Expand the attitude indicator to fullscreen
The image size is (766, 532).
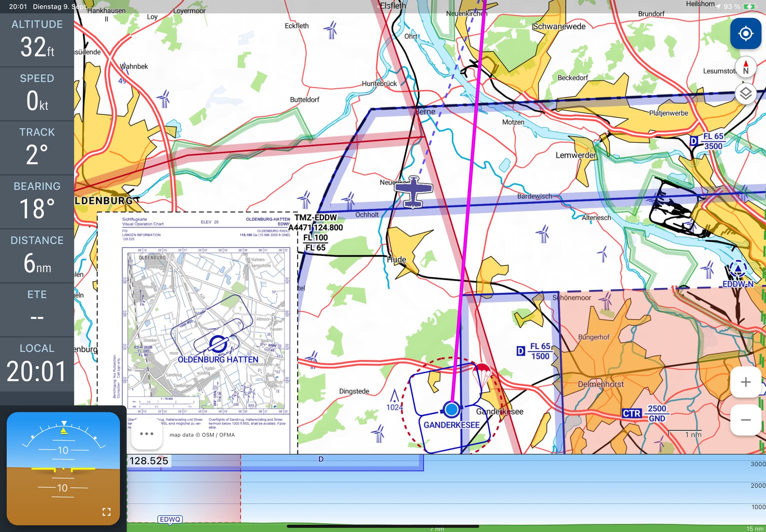(106, 512)
